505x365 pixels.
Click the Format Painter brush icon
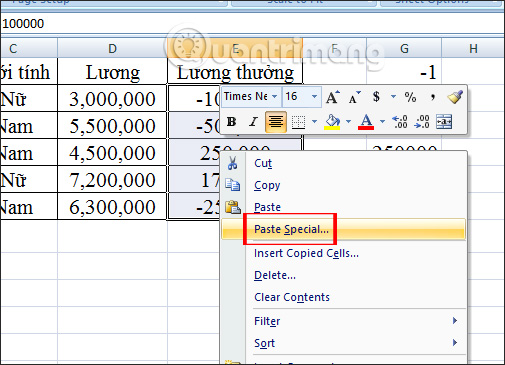point(455,97)
